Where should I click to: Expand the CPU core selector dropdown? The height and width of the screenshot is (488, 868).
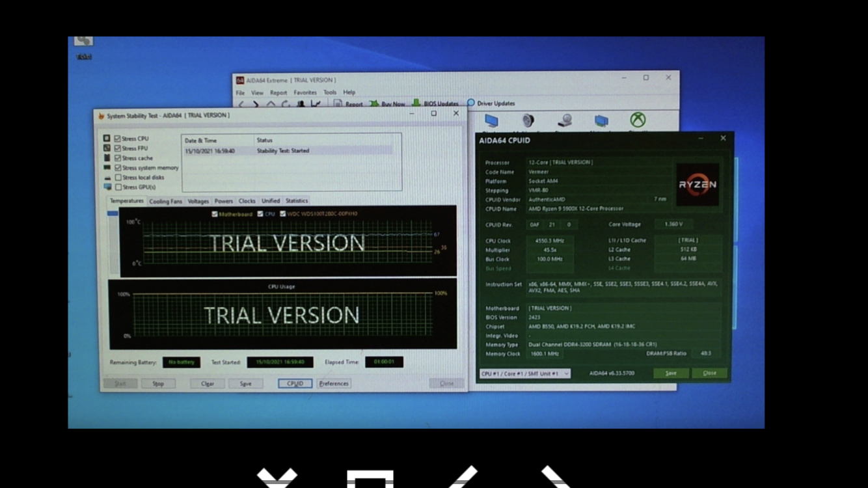click(566, 373)
